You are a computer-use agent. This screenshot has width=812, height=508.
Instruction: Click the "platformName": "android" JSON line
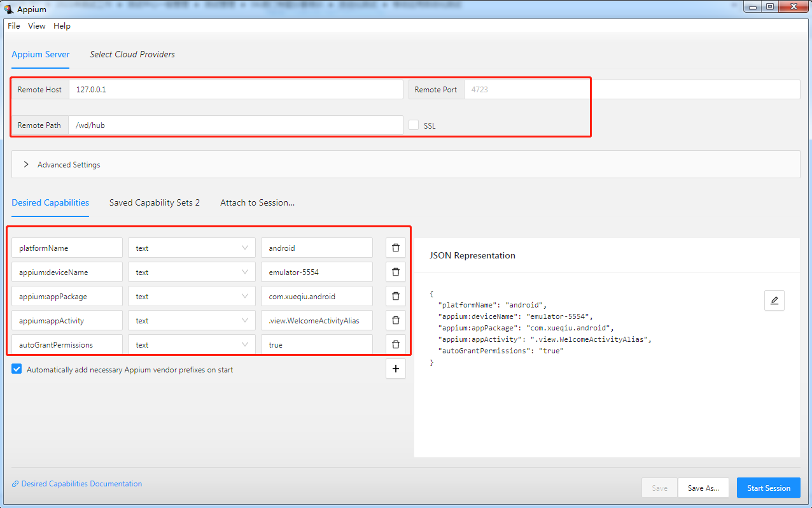493,305
